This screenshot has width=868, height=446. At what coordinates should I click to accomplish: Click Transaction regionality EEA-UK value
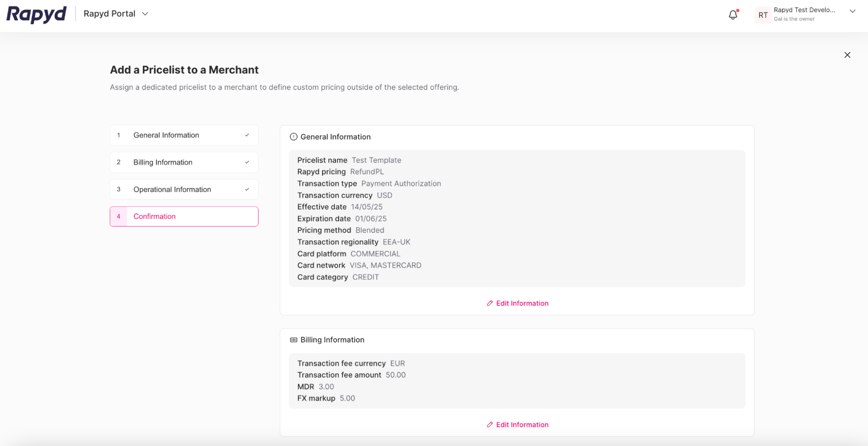(x=396, y=242)
